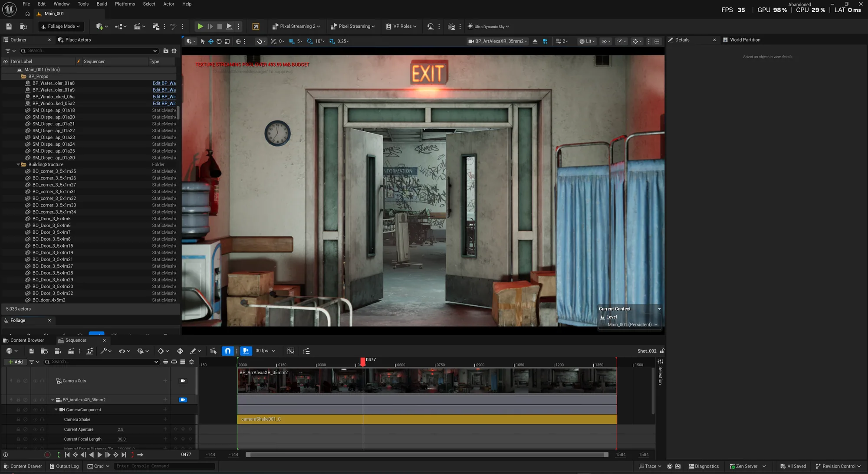
Task: Click the green Play level button
Action: click(200, 26)
